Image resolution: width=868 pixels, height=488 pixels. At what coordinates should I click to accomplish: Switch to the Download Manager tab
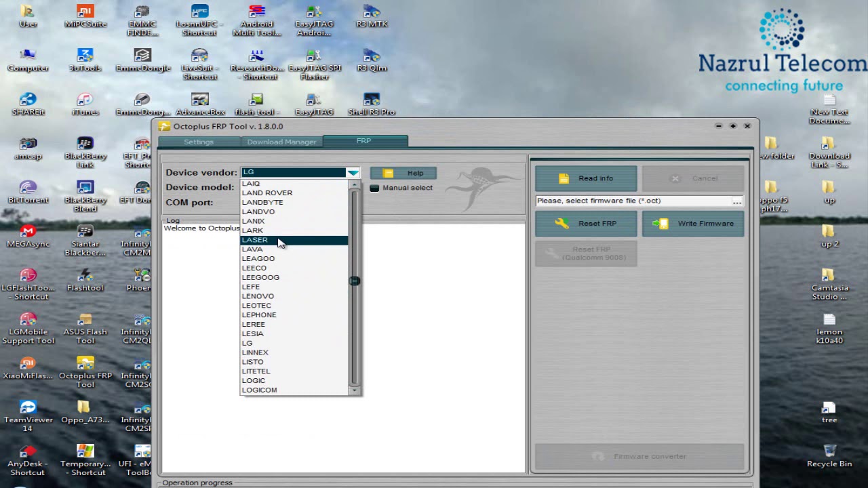tap(281, 142)
